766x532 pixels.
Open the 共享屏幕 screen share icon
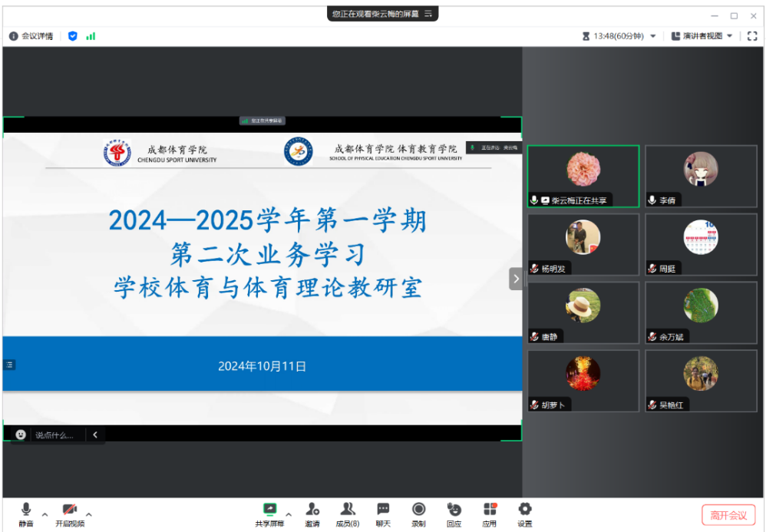click(269, 513)
